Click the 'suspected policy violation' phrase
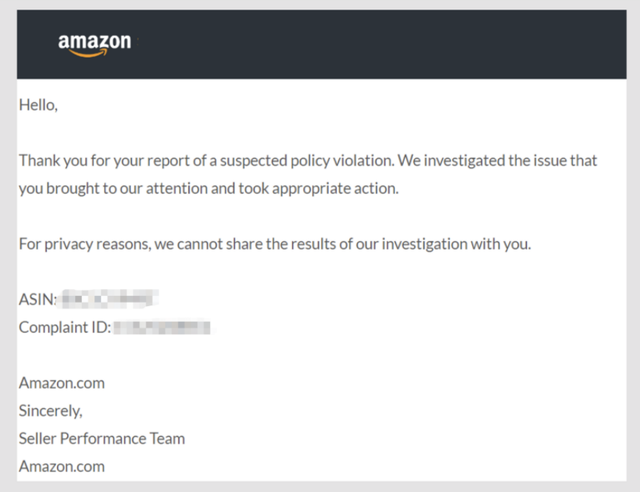The height and width of the screenshot is (492, 640). [x=307, y=161]
